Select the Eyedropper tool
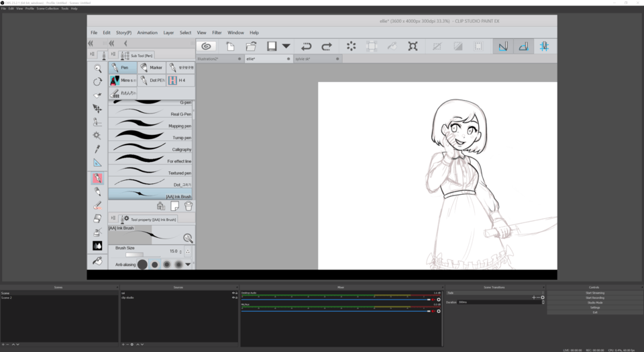Image resolution: width=644 pixels, height=352 pixels. pyautogui.click(x=98, y=149)
